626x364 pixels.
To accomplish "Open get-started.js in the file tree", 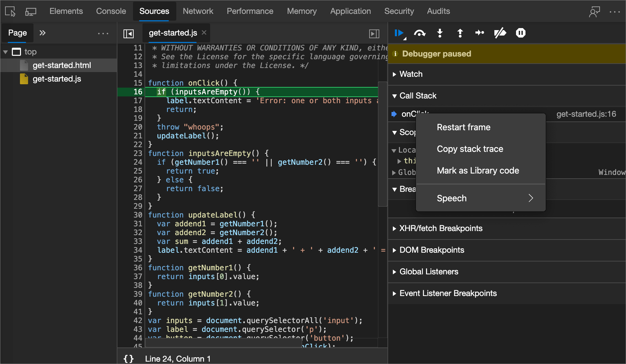I will tap(57, 79).
